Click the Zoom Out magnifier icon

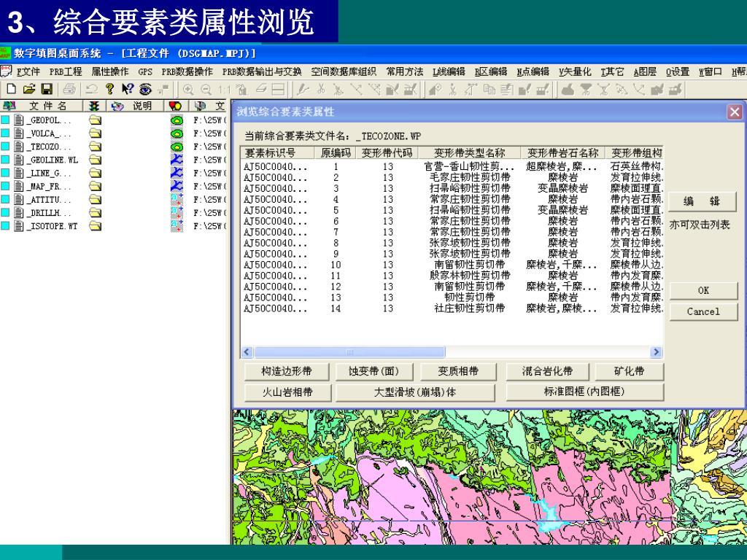tap(206, 90)
